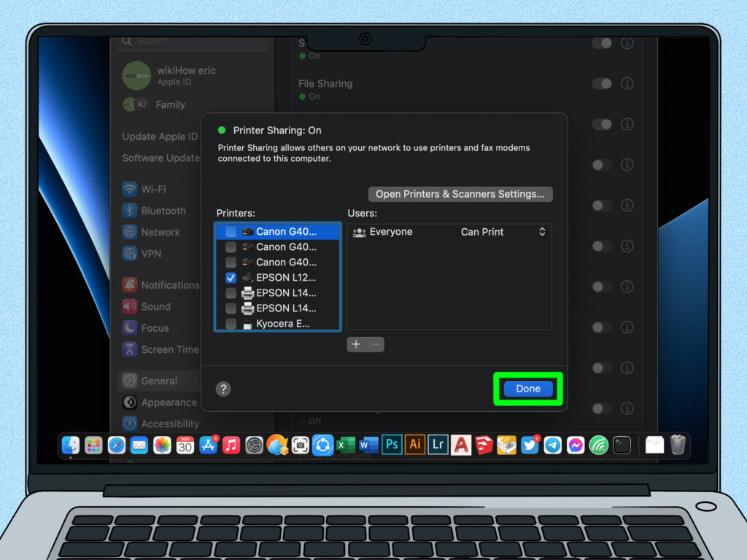
Task: Open the Can Print permission dropdown
Action: coord(542,232)
